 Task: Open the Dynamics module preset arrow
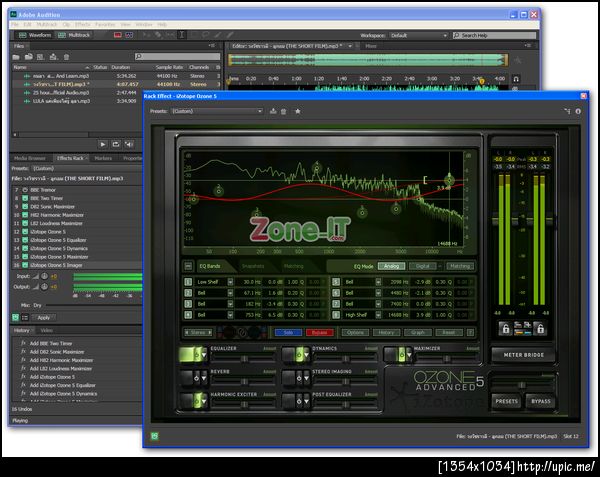tap(307, 355)
